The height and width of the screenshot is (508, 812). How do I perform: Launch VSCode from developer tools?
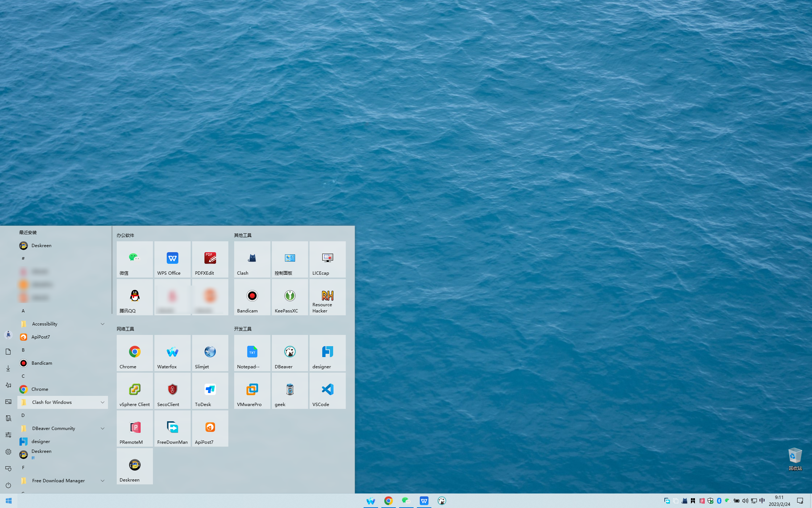[x=327, y=391]
